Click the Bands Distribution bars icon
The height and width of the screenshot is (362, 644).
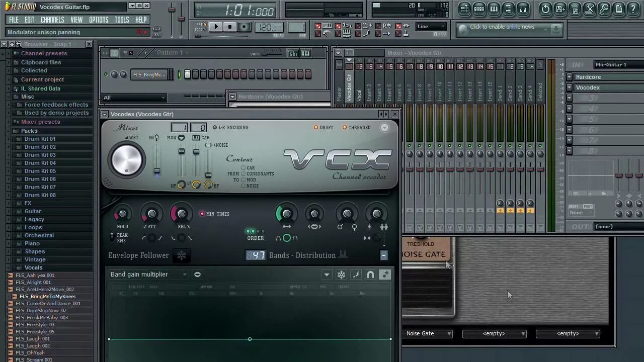(343, 255)
